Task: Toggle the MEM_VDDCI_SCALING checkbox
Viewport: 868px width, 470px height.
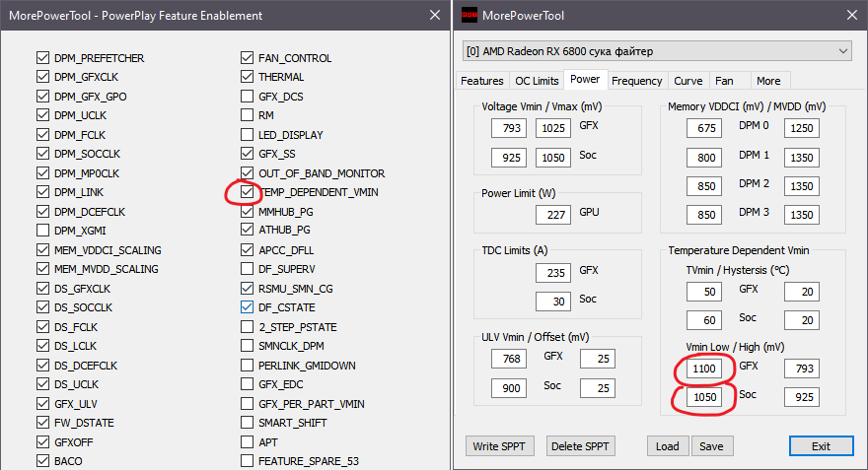Action: 42,250
